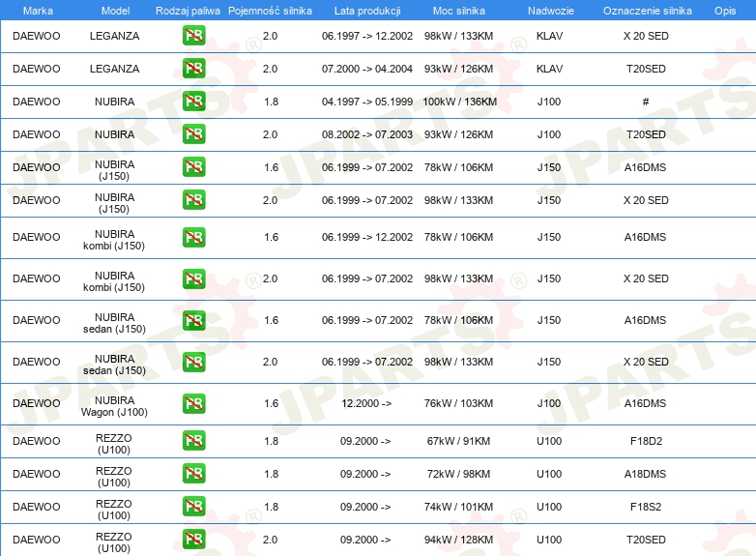Click the fuel icon for Leganza 98kW / 133KM
This screenshot has width=756, height=556.
pos(193,36)
